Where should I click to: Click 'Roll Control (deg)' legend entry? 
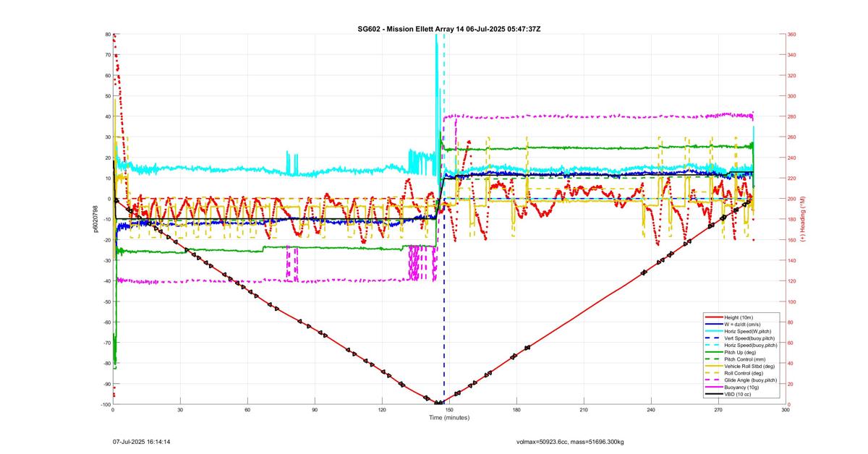tap(744, 373)
